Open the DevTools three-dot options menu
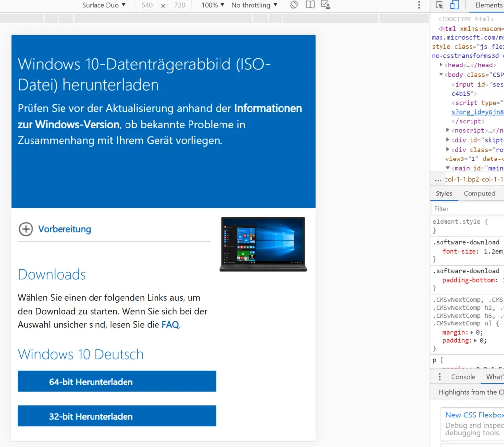504x447 pixels. click(x=419, y=5)
